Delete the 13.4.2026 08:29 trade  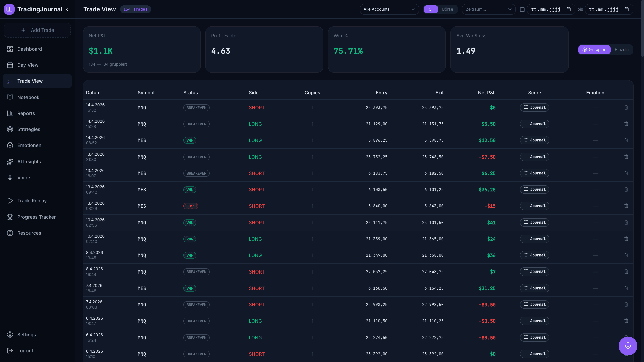626,206
